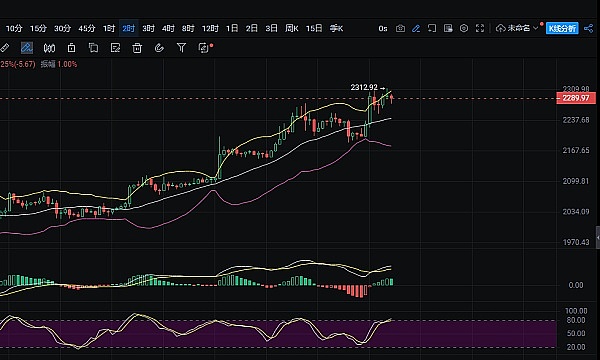Expand the collapsed right side panel handle
The width and height of the screenshot is (600, 360).
[x=598, y=238]
